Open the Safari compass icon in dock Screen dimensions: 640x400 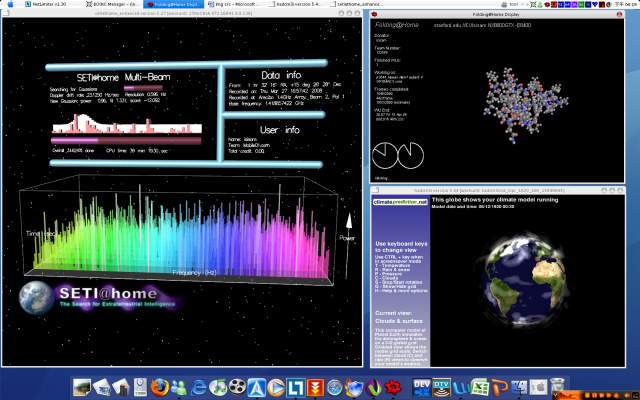(334, 387)
